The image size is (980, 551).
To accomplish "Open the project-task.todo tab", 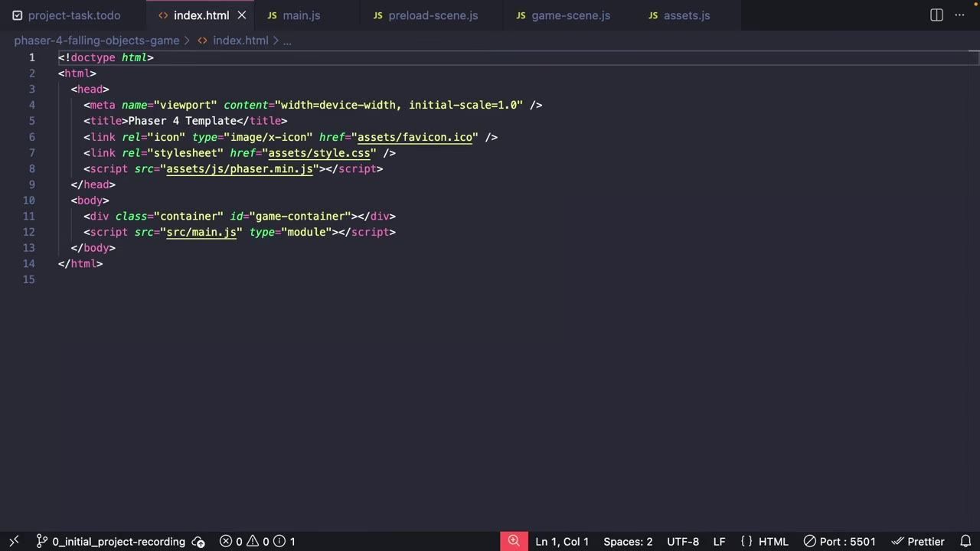I will click(73, 15).
